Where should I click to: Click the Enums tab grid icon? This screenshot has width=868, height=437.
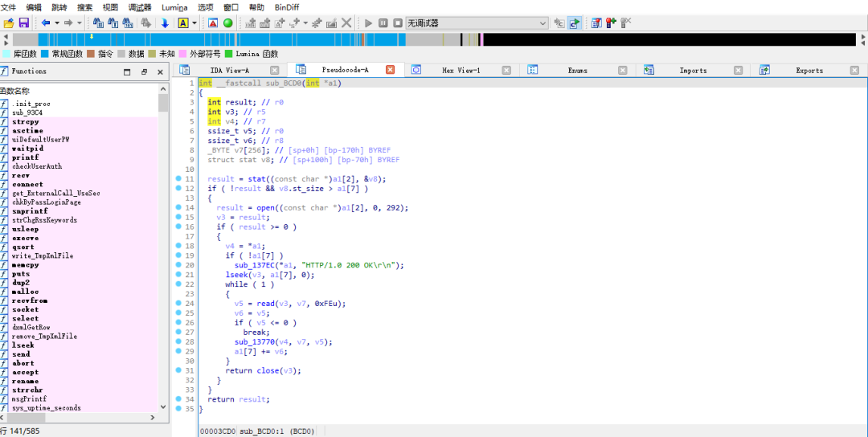533,70
